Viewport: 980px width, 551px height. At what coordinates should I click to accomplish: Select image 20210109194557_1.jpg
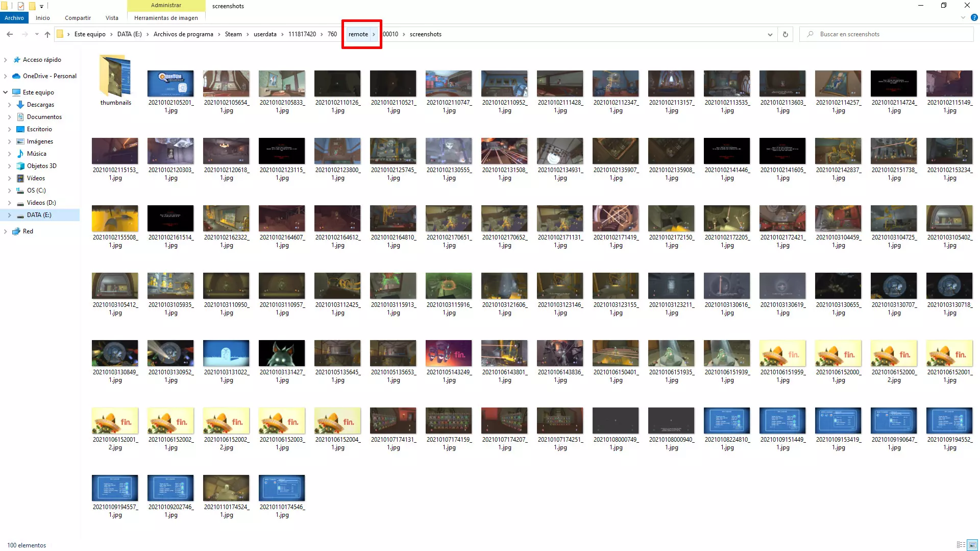[115, 488]
